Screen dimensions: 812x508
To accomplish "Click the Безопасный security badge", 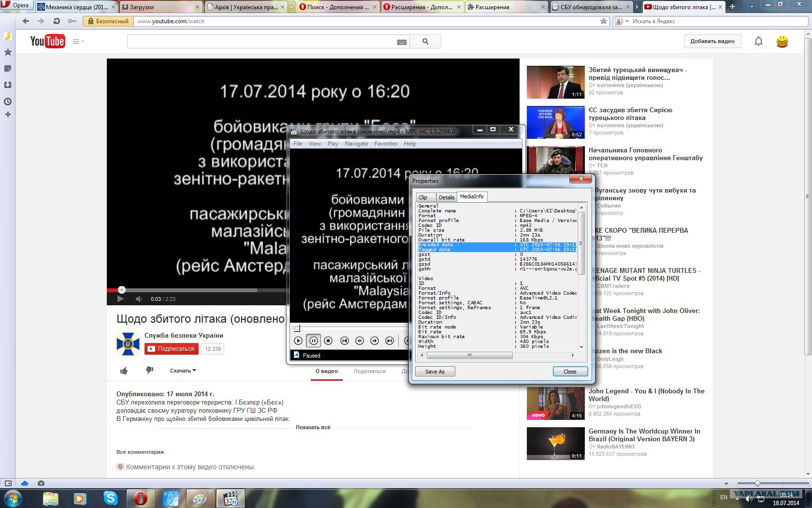I will [x=108, y=21].
